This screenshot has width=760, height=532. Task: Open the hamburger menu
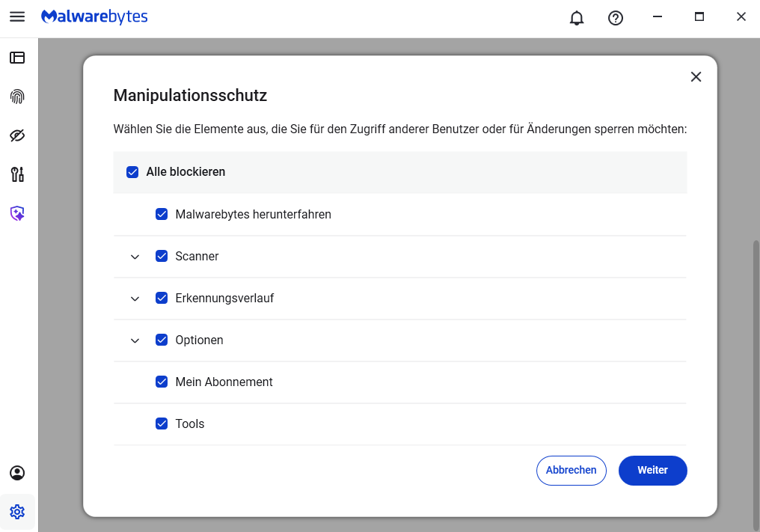pyautogui.click(x=17, y=16)
